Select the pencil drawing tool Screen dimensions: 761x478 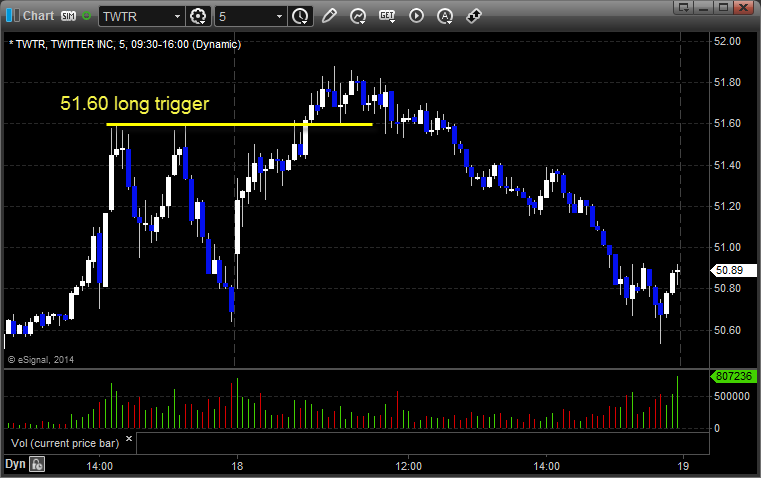click(329, 16)
